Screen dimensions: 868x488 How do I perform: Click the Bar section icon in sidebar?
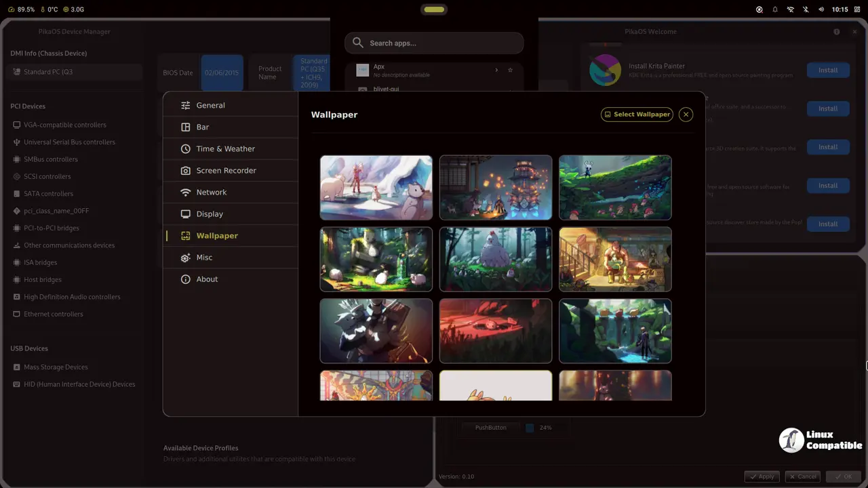[x=186, y=127]
